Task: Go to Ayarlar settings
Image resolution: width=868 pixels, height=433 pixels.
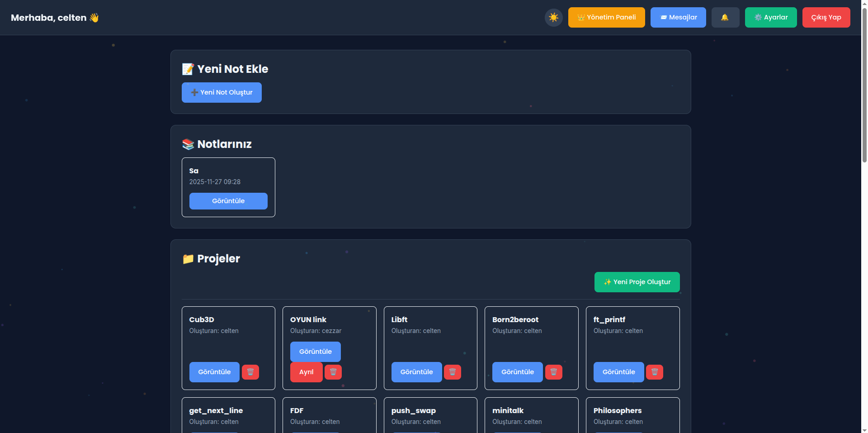Action: coord(770,18)
